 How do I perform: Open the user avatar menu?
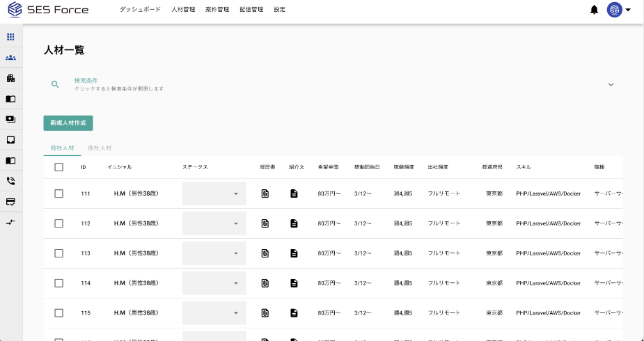(x=615, y=10)
